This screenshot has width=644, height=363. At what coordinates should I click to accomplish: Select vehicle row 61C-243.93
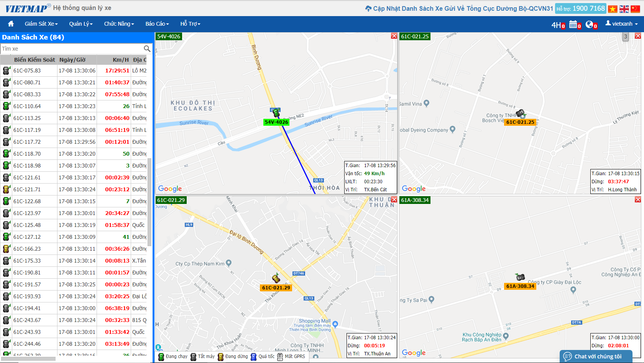(x=74, y=332)
